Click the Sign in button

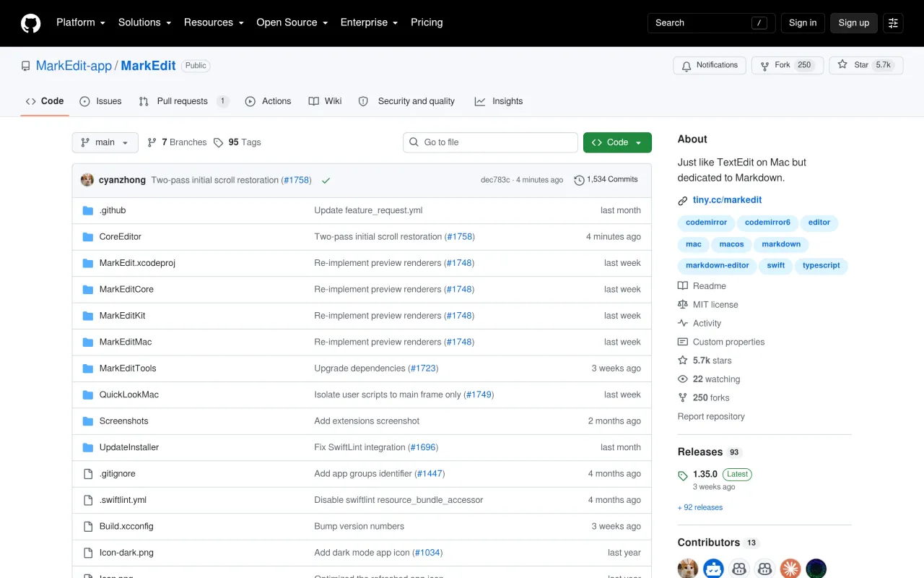point(803,23)
